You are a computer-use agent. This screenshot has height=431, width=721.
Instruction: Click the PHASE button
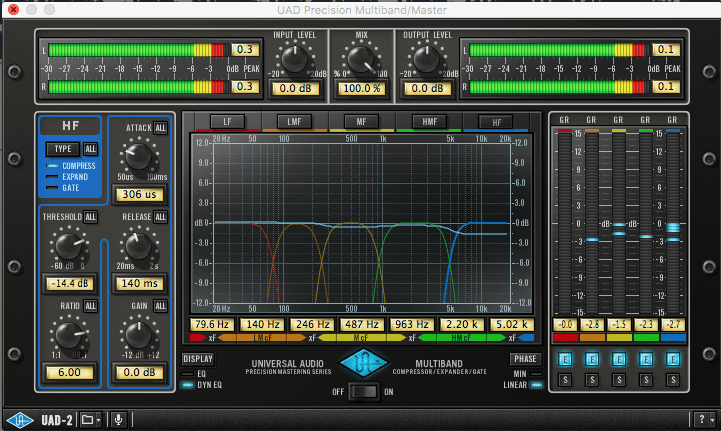click(525, 358)
